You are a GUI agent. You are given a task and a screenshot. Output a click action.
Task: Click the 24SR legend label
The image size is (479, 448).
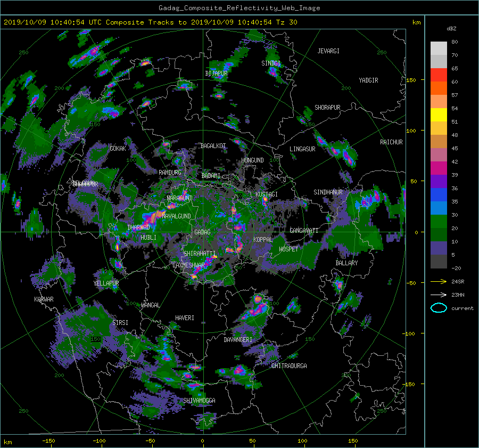[x=458, y=282]
